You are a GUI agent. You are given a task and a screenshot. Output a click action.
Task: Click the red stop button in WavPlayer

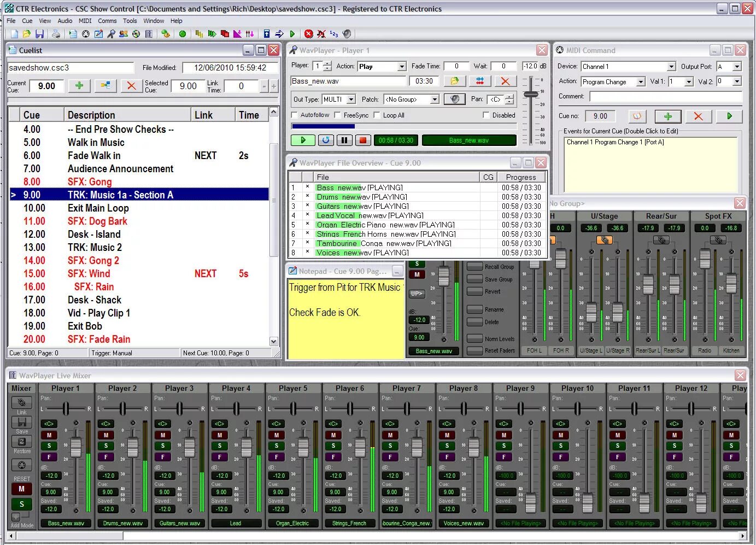(362, 140)
